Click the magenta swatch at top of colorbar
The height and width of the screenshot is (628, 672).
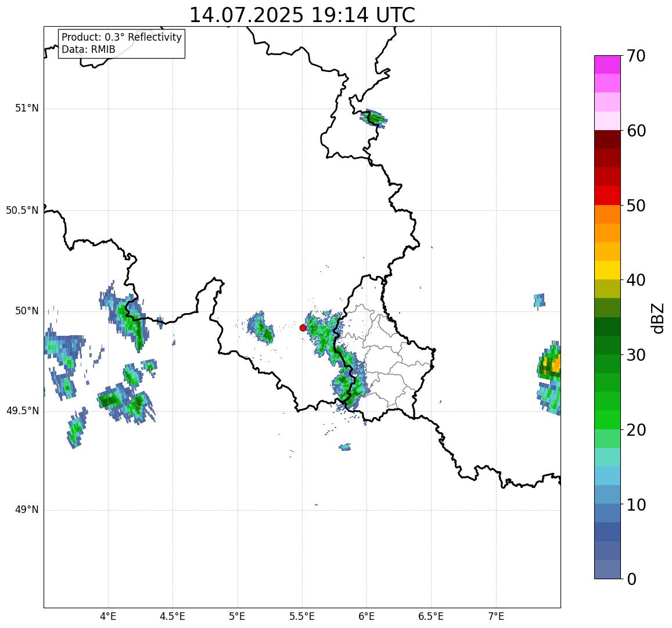[608, 64]
